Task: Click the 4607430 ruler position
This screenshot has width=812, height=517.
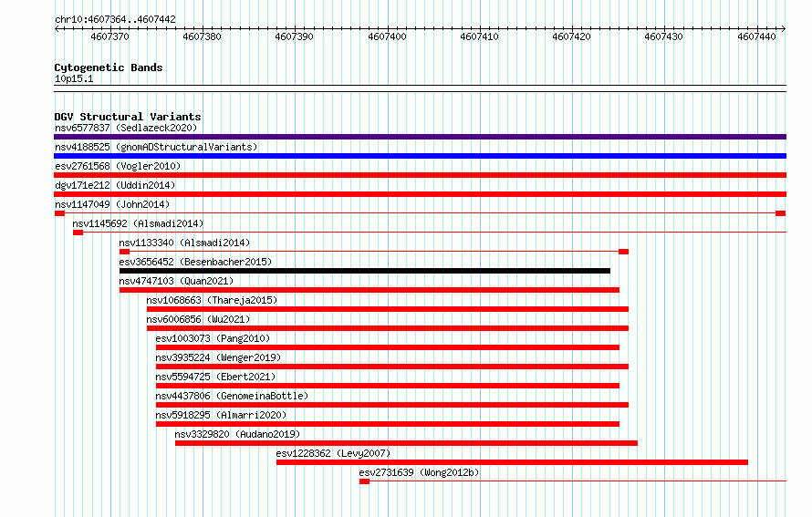Action: click(x=664, y=36)
